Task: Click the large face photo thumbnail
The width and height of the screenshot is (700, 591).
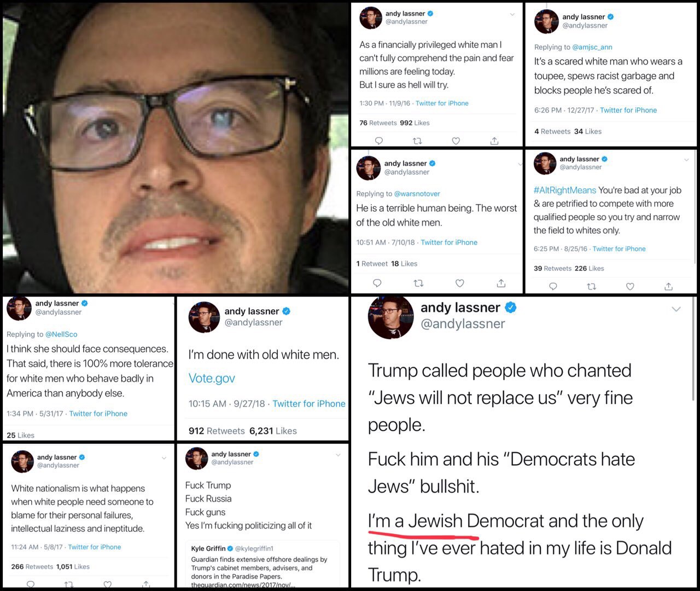Action: pyautogui.click(x=175, y=147)
